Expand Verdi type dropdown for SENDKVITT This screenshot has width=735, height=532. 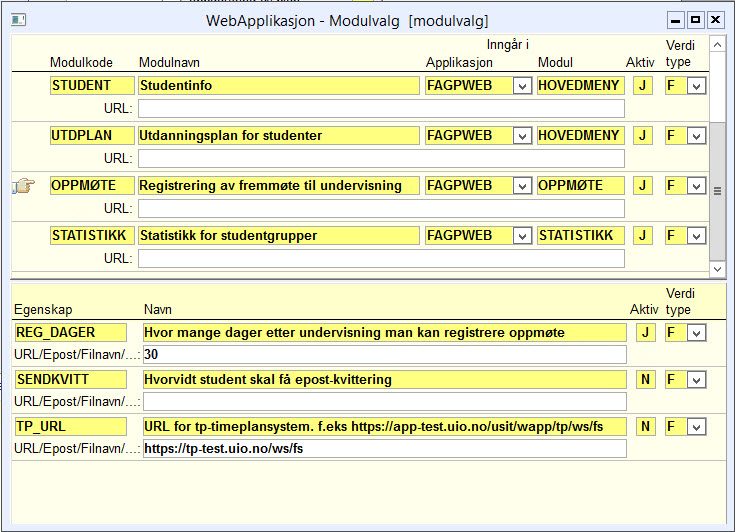point(697,380)
